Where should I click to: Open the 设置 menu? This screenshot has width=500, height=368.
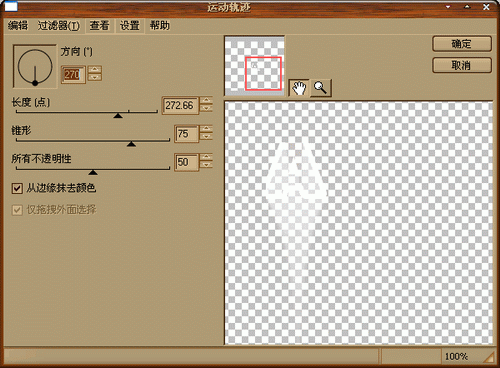point(130,26)
